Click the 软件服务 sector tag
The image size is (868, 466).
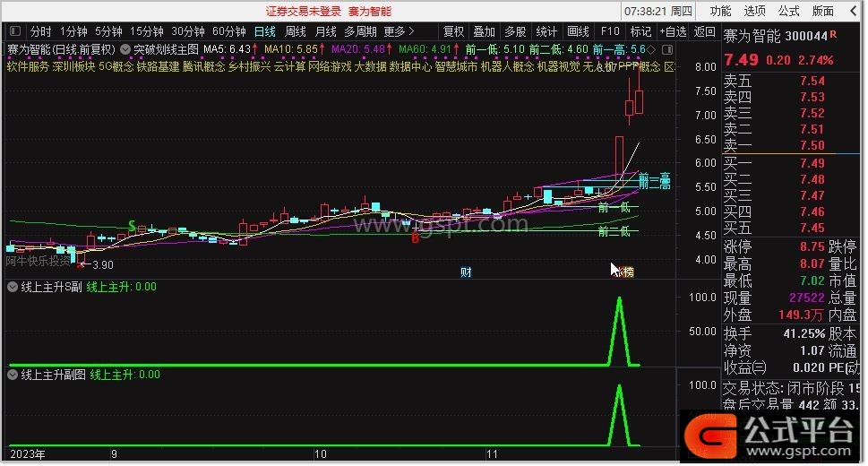[28, 67]
